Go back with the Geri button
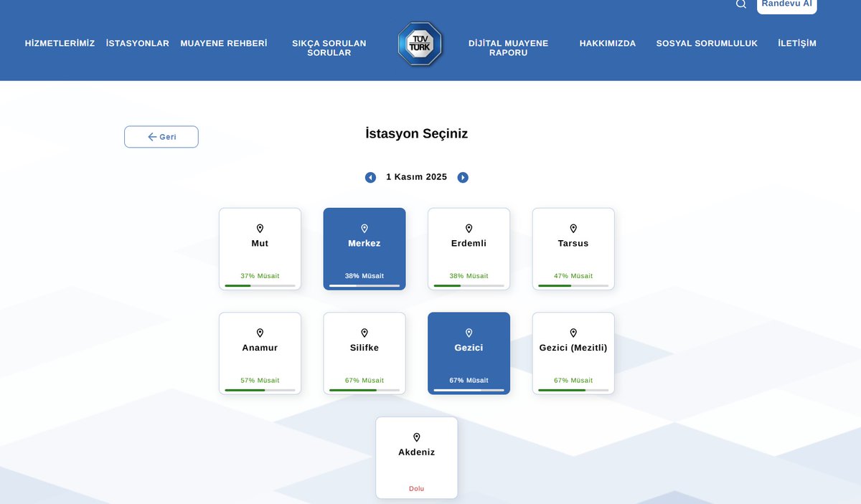Screen dimensions: 861x504 [161, 137]
